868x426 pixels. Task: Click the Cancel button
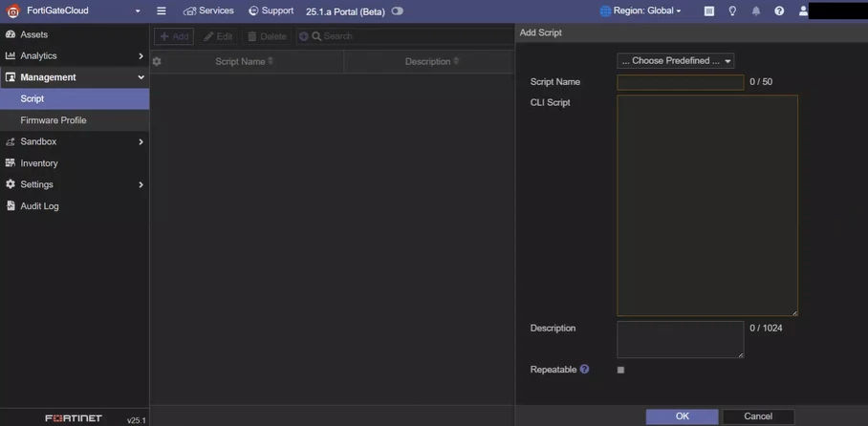pyautogui.click(x=758, y=416)
